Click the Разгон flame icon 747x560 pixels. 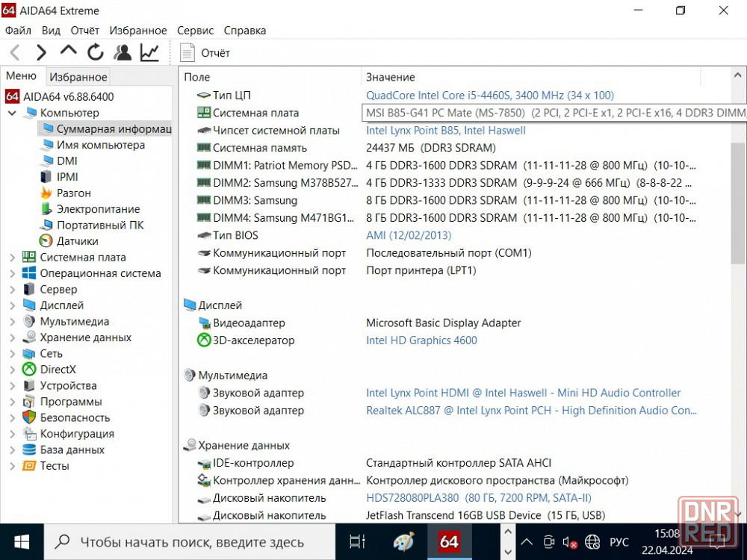[46, 193]
